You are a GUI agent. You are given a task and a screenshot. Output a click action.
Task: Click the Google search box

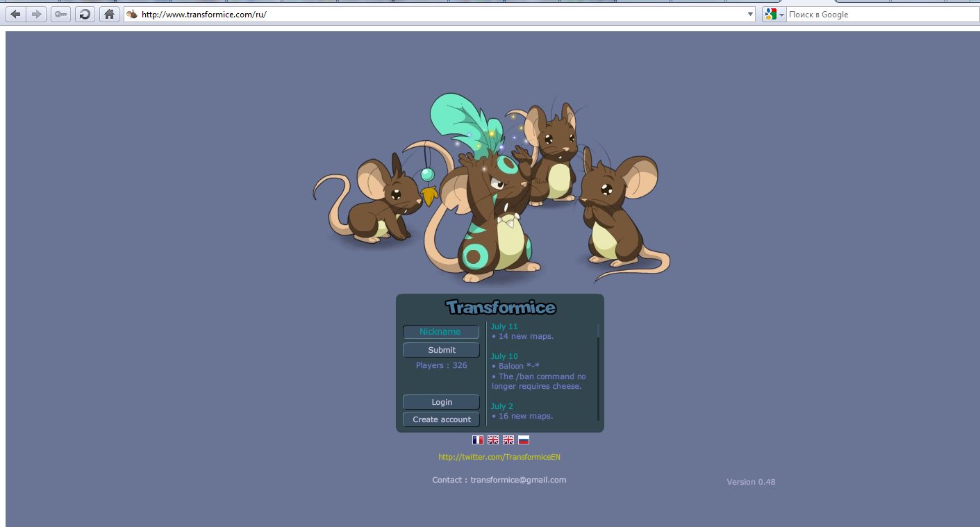click(882, 14)
